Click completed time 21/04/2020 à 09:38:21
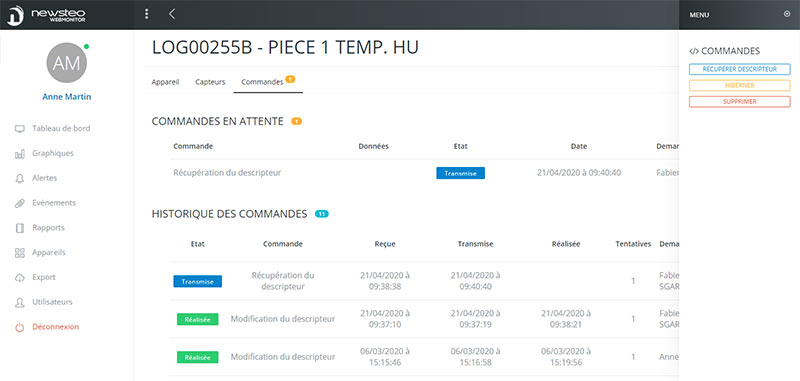 [566, 319]
